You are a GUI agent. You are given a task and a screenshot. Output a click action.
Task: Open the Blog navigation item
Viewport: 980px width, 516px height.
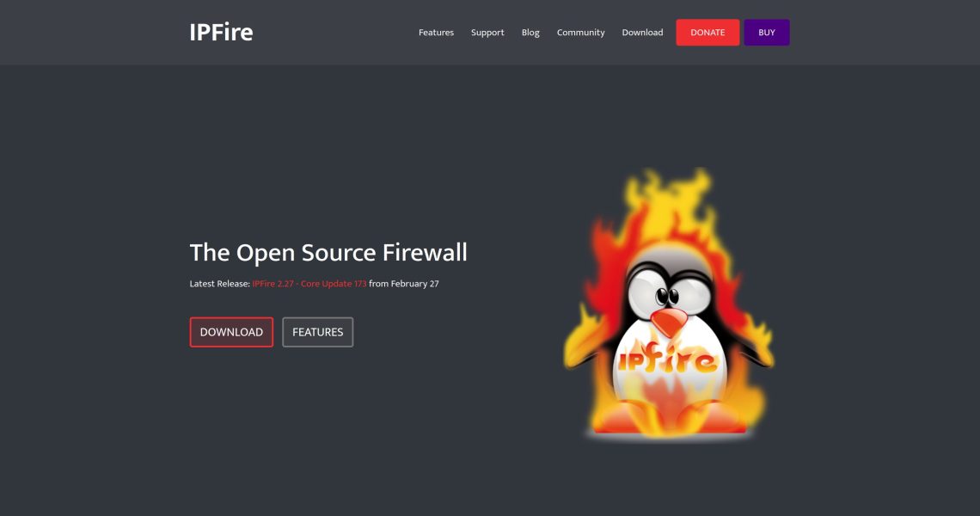point(530,33)
